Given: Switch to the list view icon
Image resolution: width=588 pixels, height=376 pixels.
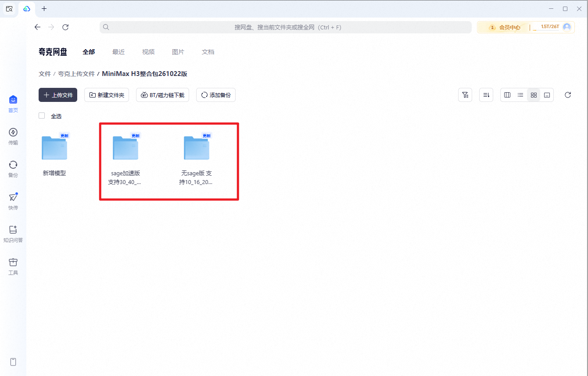Looking at the screenshot, I should coord(520,95).
